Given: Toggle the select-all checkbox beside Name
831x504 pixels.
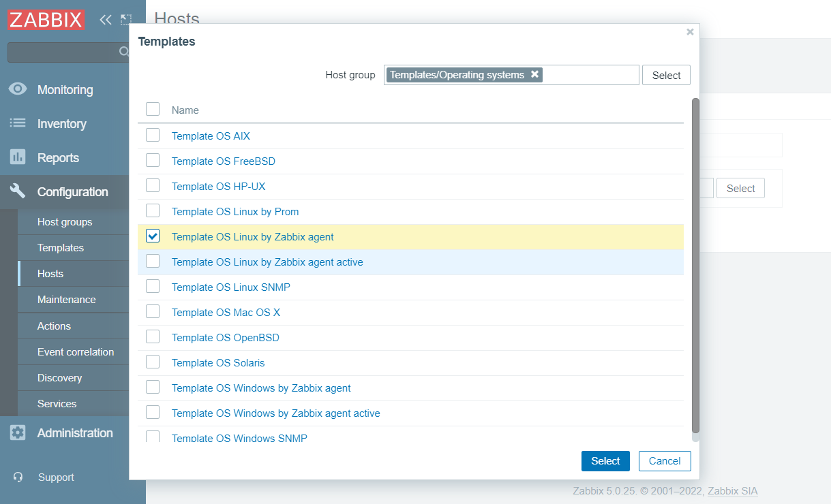Looking at the screenshot, I should (153, 109).
